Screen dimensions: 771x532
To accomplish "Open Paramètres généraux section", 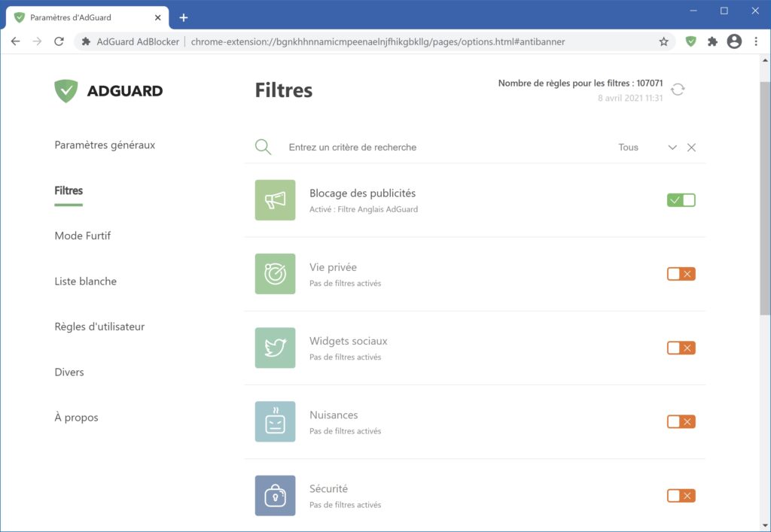I will pyautogui.click(x=105, y=145).
